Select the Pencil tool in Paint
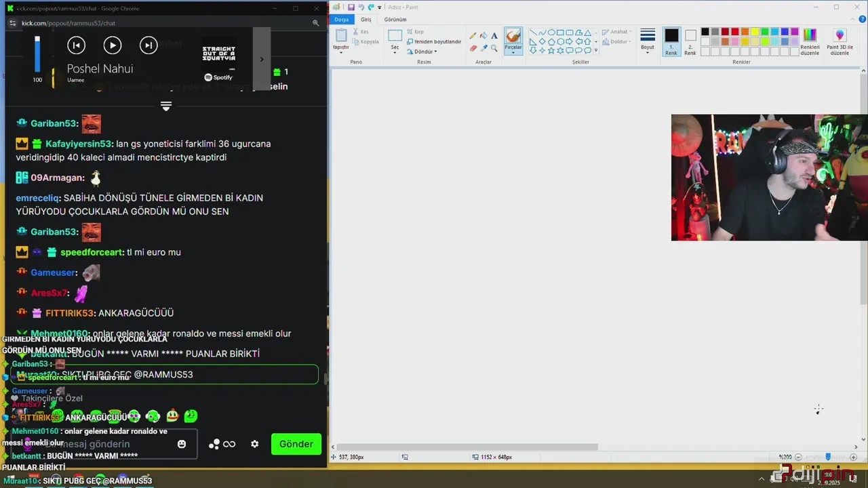868x488 pixels. (473, 36)
